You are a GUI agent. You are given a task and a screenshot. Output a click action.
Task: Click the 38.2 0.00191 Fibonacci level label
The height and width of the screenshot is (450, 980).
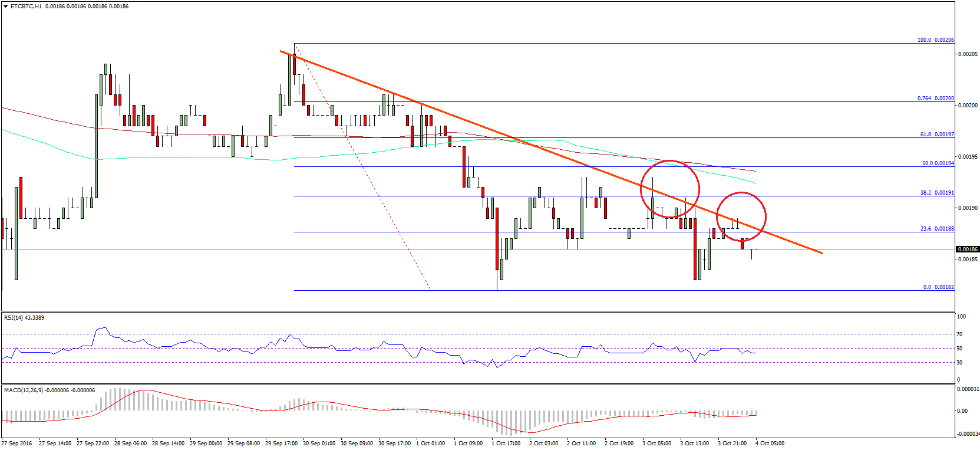pos(937,193)
